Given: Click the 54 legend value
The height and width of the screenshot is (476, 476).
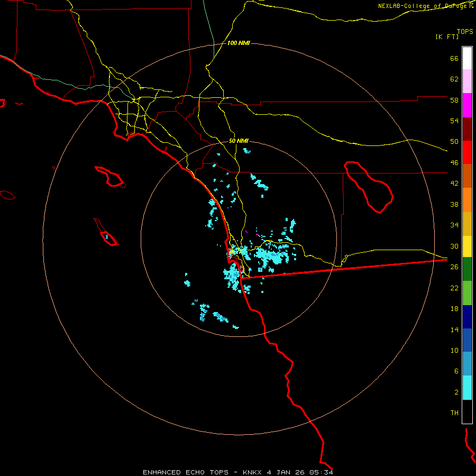Looking at the screenshot, I should [x=454, y=121].
